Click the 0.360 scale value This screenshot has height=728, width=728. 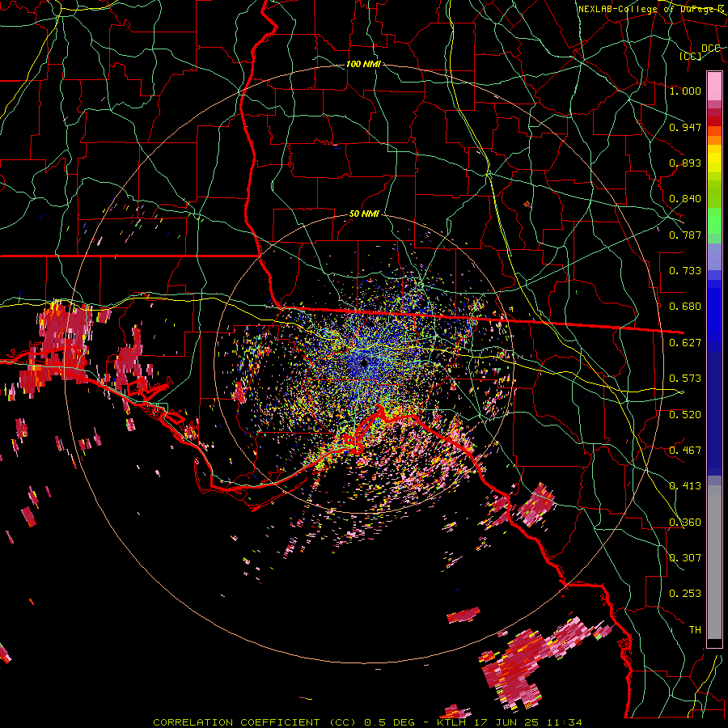(x=685, y=523)
